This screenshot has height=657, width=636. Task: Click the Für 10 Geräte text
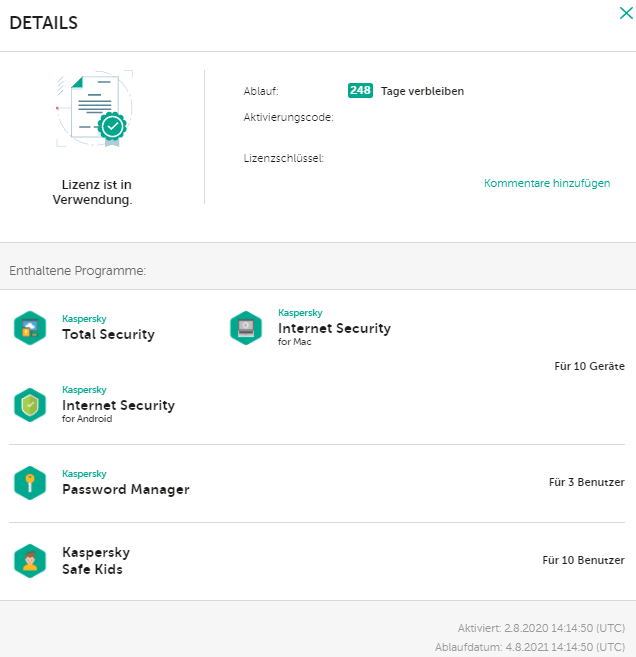589,367
